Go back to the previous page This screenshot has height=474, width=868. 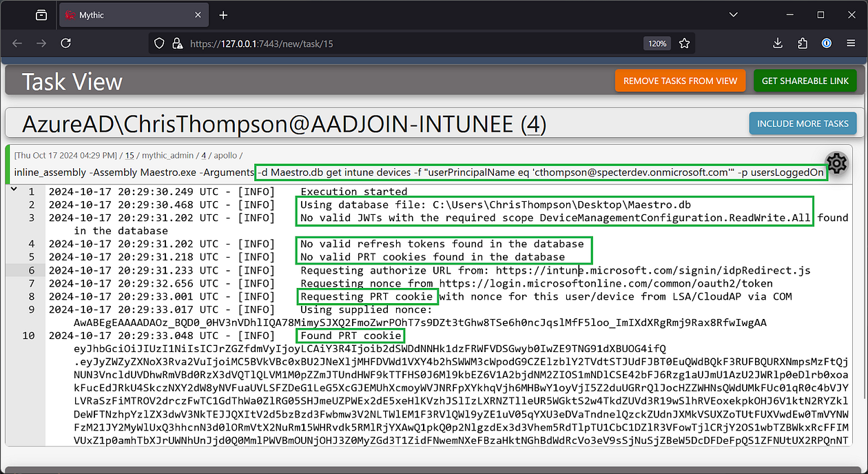[x=17, y=43]
